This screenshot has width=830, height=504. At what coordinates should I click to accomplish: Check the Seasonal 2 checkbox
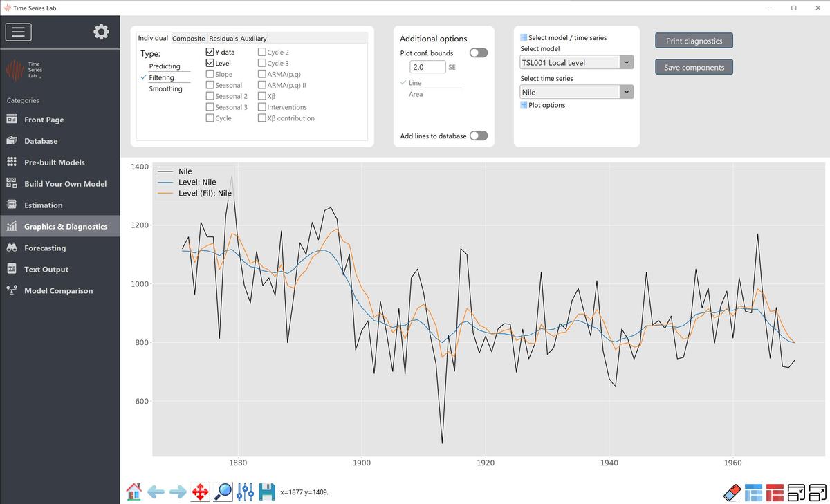(210, 96)
